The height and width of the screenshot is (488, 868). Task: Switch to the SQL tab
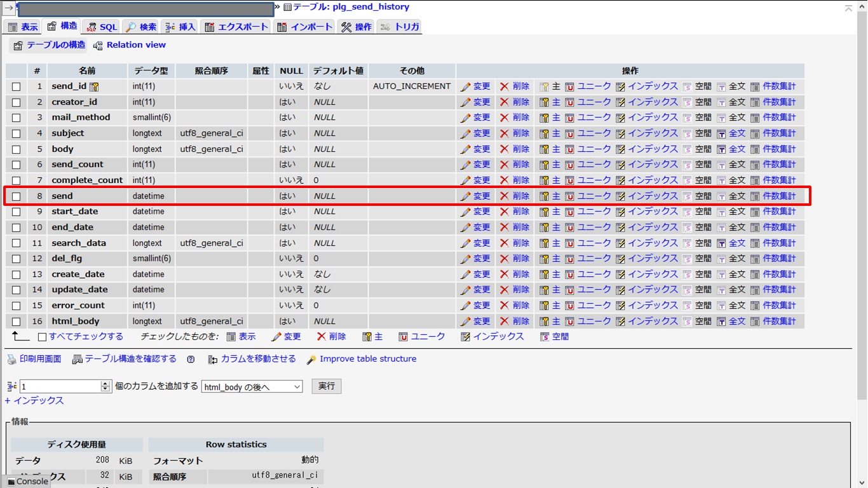pos(102,27)
